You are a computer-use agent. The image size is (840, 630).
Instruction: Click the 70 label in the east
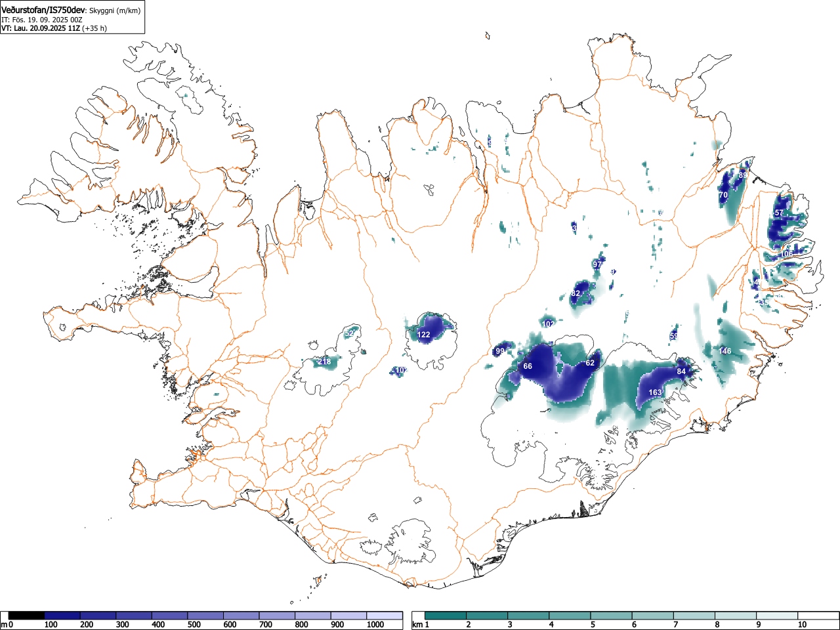tap(723, 196)
